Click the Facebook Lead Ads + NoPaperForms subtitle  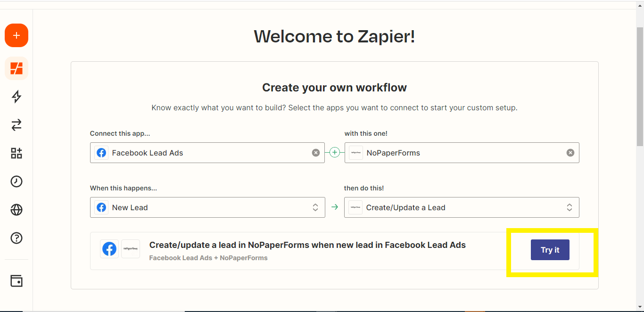tap(208, 258)
